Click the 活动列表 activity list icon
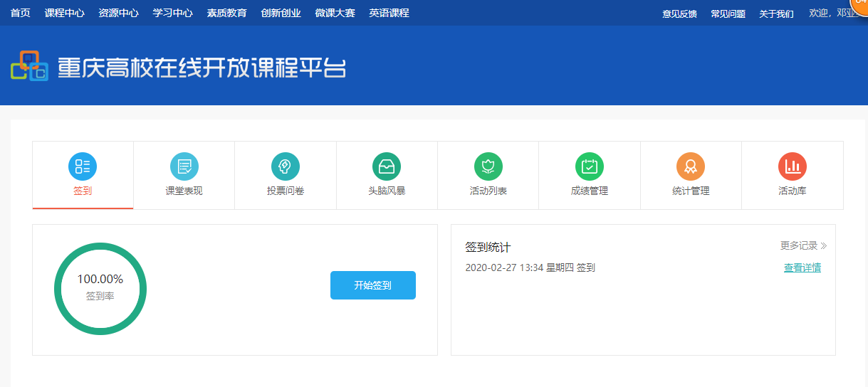Image resolution: width=868 pixels, height=387 pixels. click(x=488, y=166)
